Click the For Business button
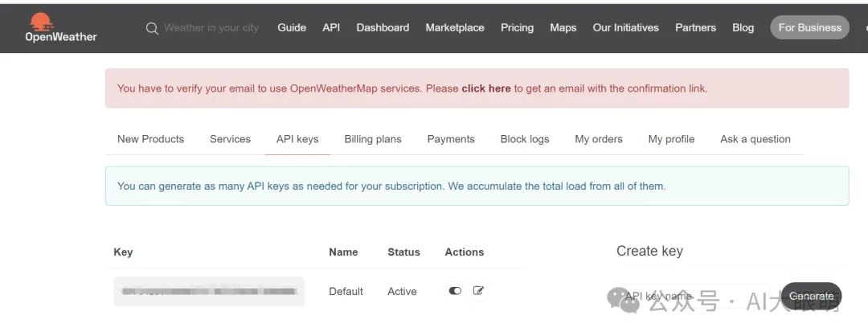The height and width of the screenshot is (336, 868). tap(809, 27)
